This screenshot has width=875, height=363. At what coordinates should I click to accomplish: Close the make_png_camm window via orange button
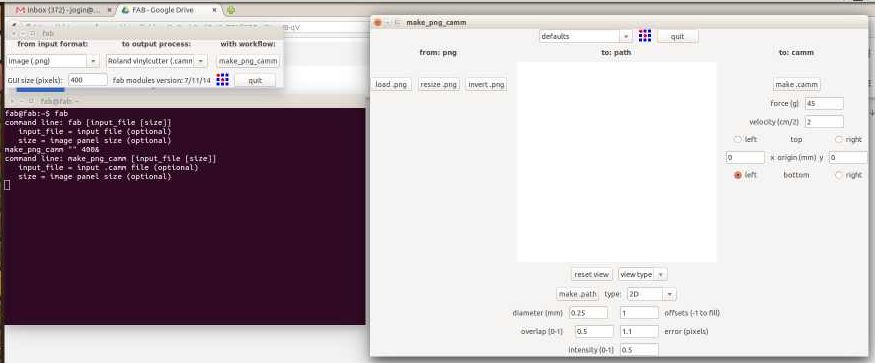coord(378,22)
